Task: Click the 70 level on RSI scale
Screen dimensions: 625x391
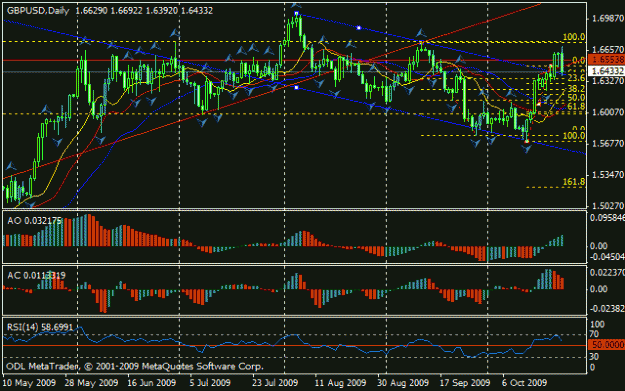Action: click(x=594, y=334)
